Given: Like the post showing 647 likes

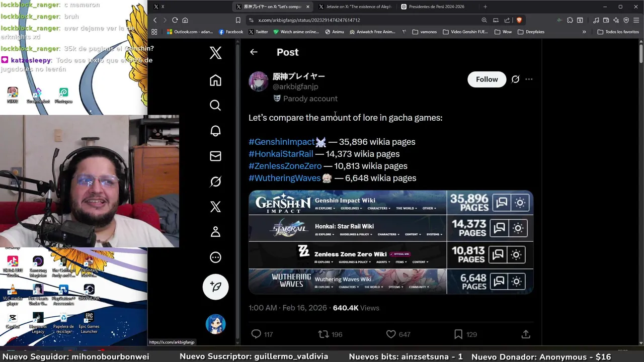Looking at the screenshot, I should 398,334.
